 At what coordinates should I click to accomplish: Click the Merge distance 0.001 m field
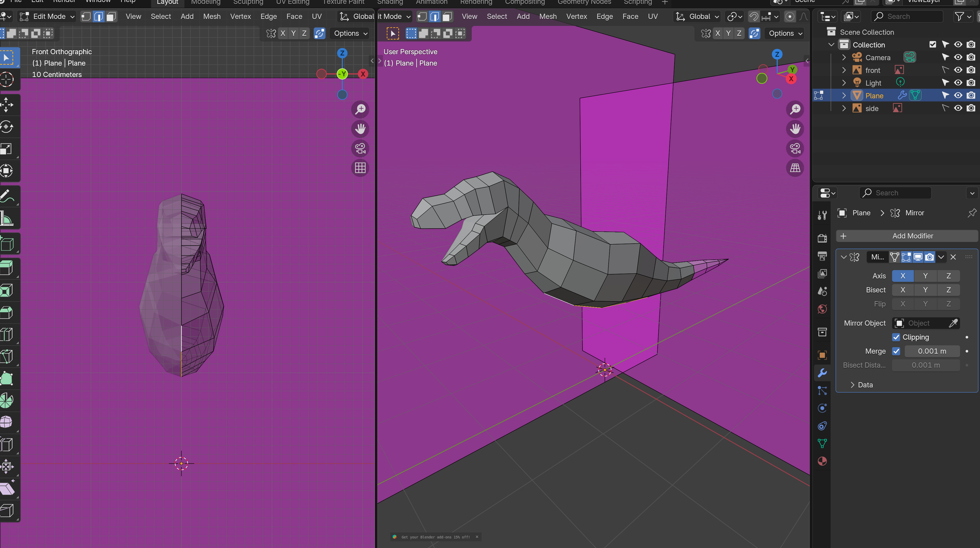tap(932, 351)
